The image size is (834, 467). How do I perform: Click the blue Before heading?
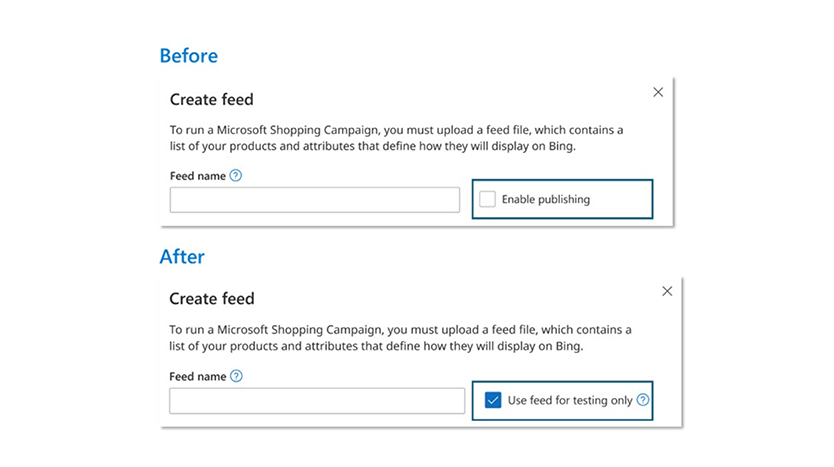point(188,56)
